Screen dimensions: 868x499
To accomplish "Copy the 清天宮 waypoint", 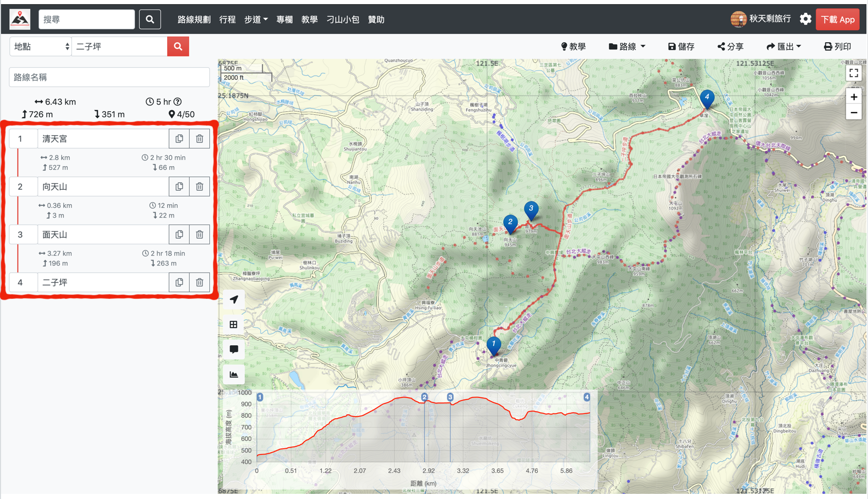I will 179,139.
